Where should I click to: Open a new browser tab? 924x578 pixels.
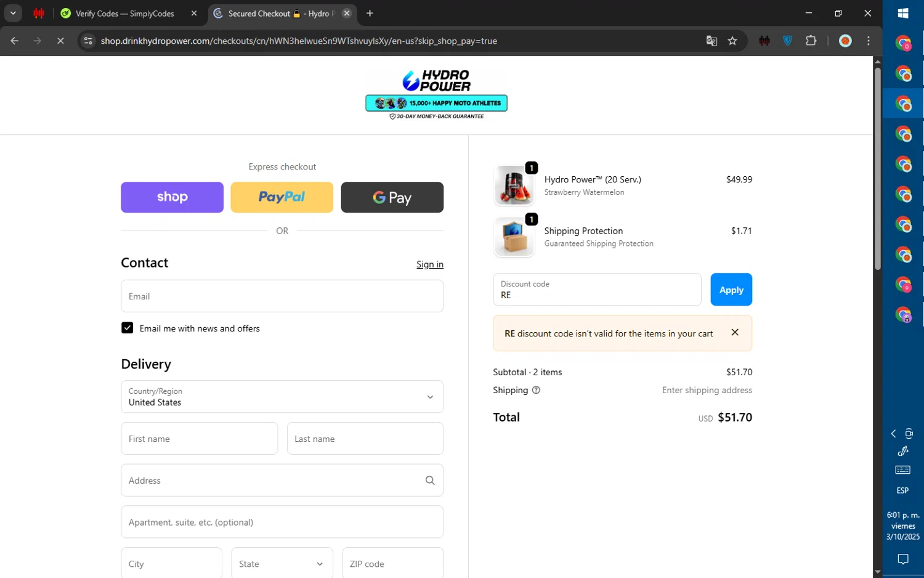pos(370,13)
